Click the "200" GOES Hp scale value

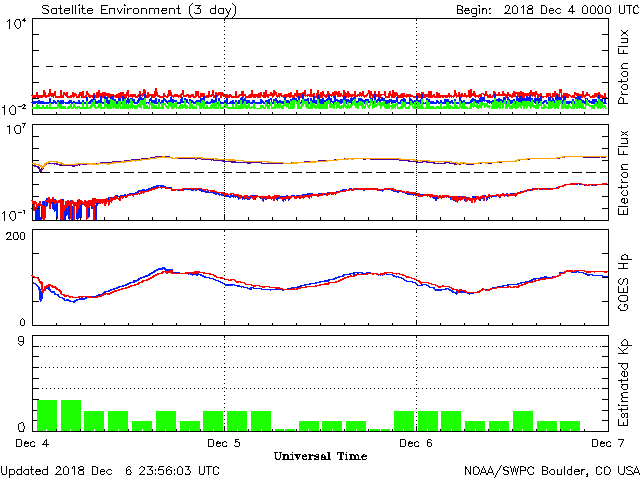16,236
